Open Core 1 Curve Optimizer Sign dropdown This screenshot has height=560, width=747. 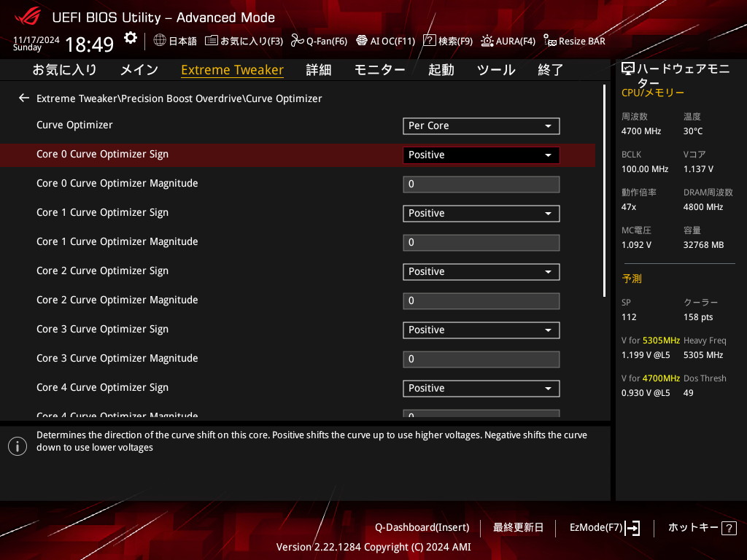pos(481,214)
